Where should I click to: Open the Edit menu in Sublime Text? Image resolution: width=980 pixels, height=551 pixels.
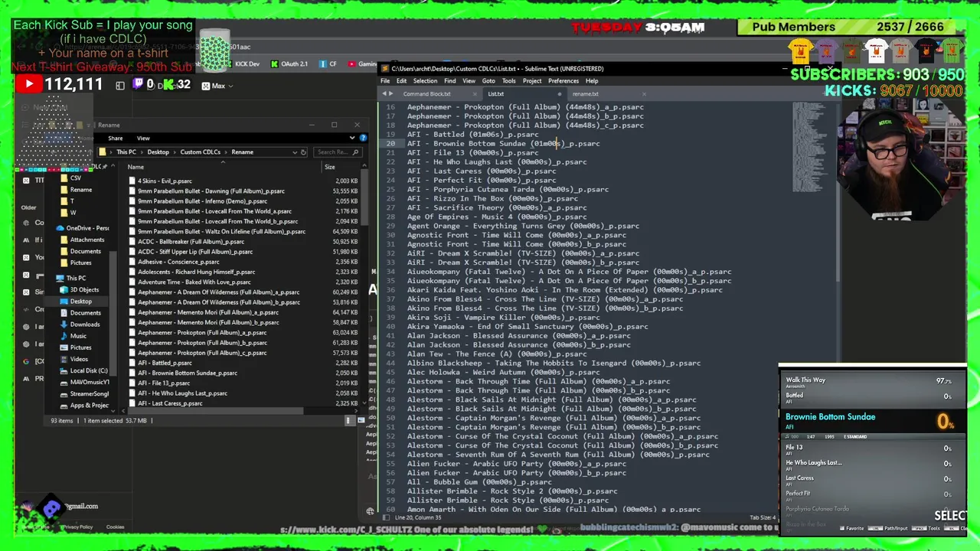pyautogui.click(x=401, y=81)
